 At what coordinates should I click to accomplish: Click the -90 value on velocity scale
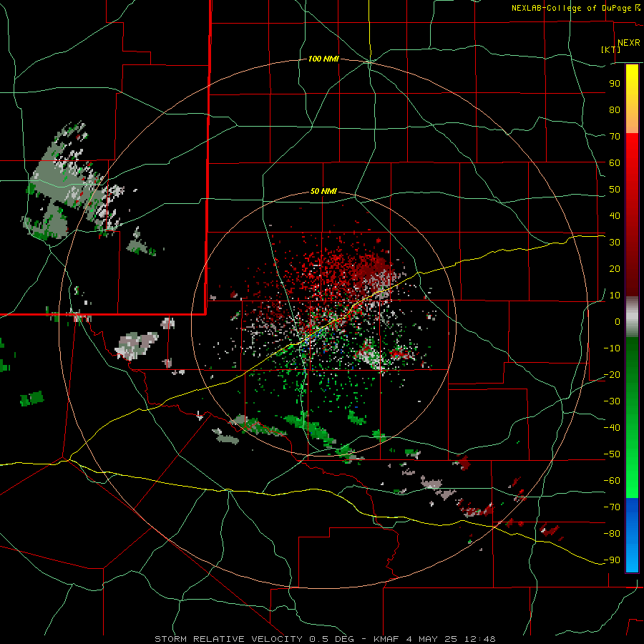(x=612, y=560)
